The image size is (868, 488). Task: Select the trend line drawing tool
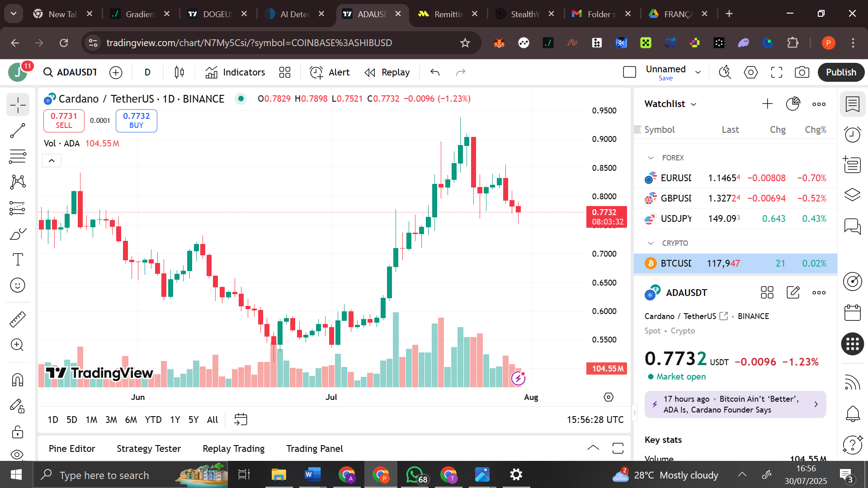tap(18, 131)
